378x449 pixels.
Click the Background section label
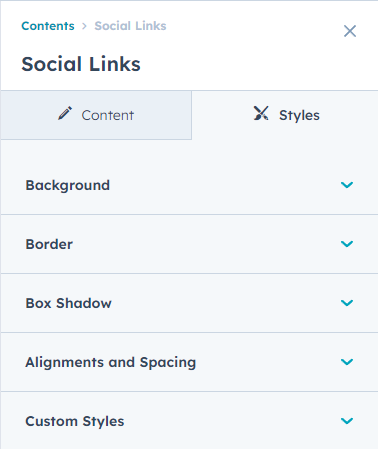(x=68, y=185)
